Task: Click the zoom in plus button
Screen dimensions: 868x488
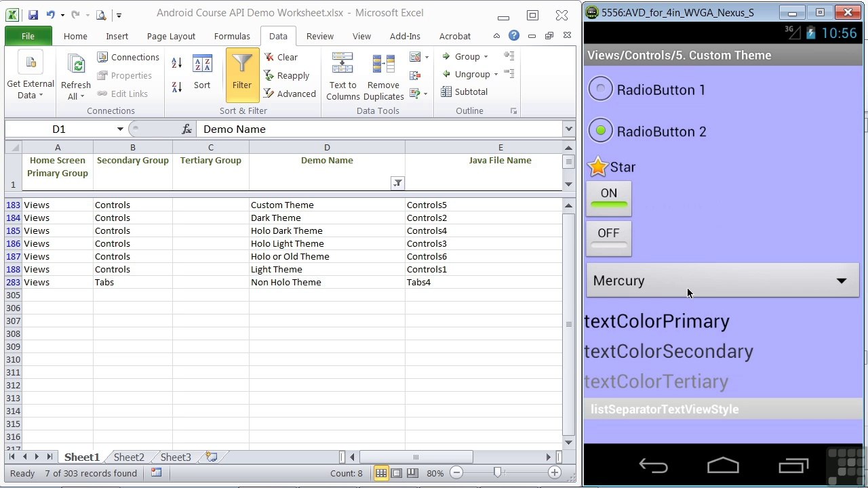Action: tap(555, 473)
